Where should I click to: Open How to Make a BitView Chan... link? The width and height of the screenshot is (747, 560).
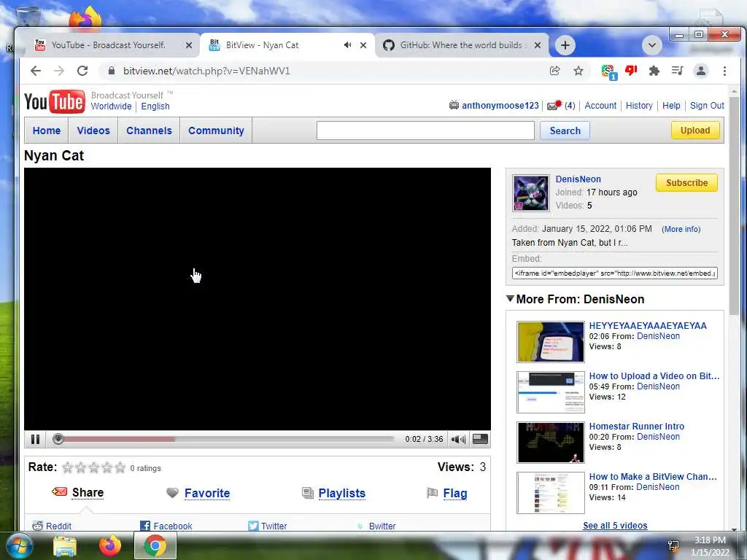pos(653,476)
